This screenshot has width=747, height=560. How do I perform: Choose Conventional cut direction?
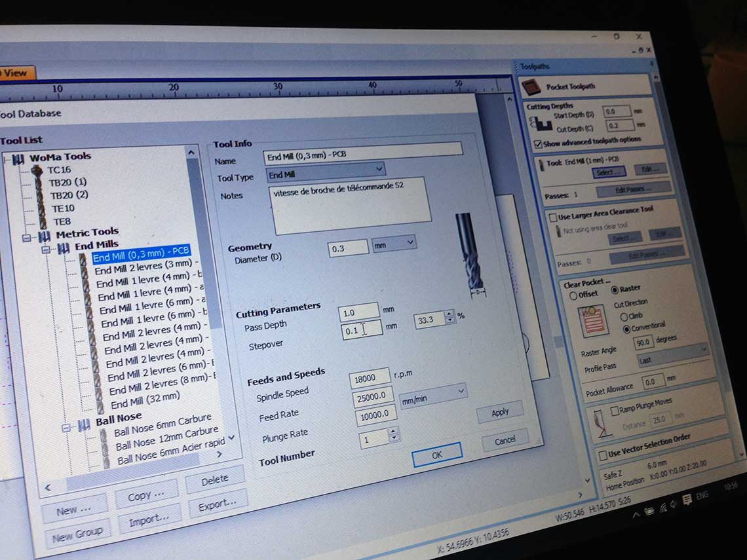pyautogui.click(x=626, y=329)
